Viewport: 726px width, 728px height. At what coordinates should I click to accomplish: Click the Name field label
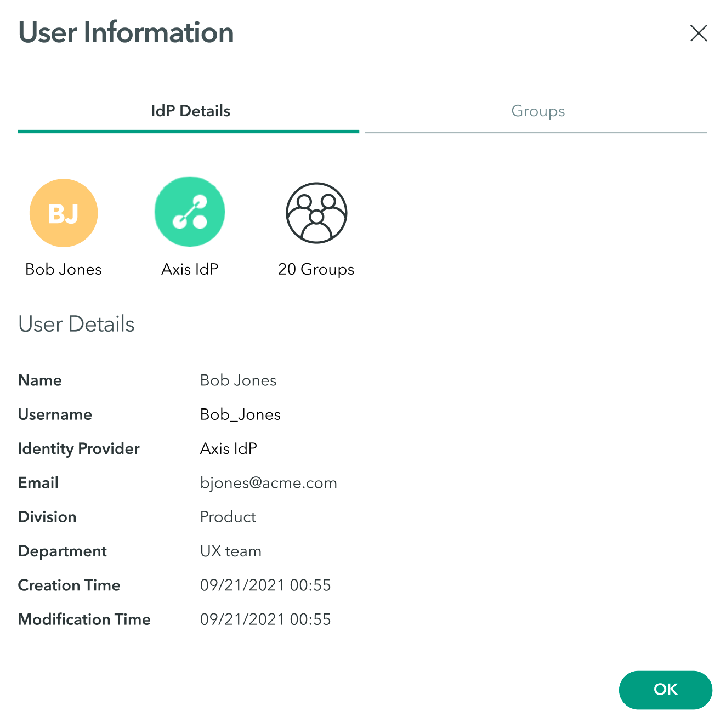coord(40,380)
